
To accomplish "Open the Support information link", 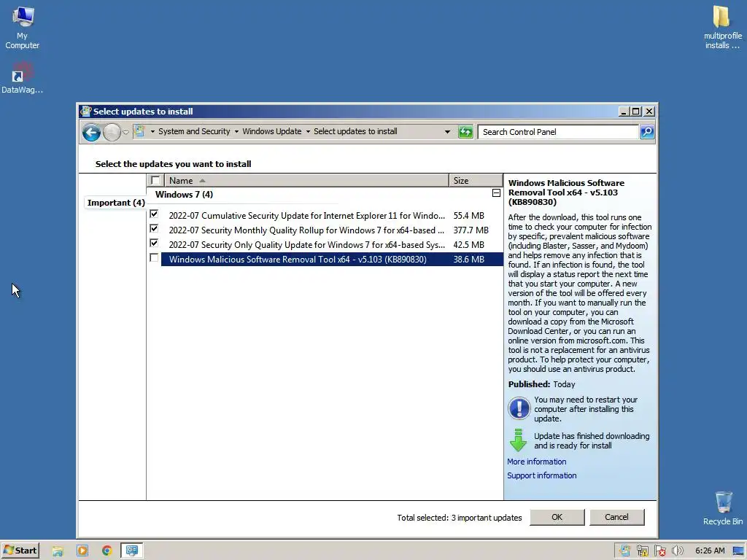I will coord(542,475).
